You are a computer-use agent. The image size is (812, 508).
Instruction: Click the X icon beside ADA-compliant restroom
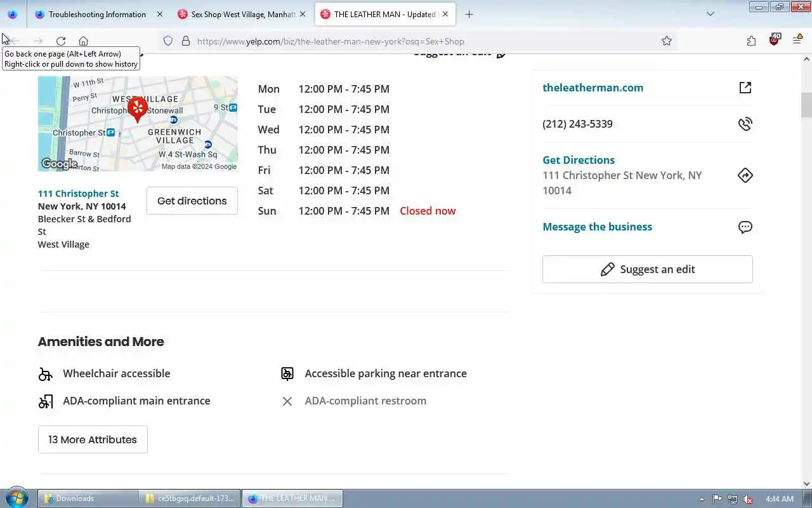click(287, 401)
